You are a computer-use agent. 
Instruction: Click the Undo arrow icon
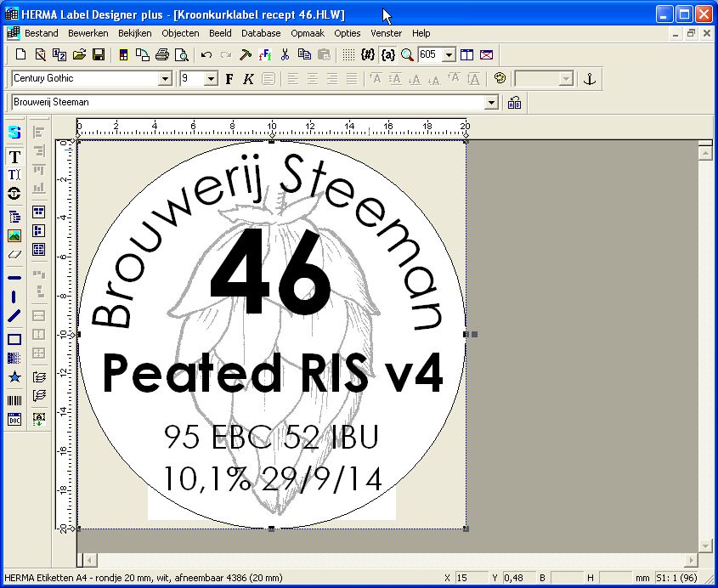point(206,55)
